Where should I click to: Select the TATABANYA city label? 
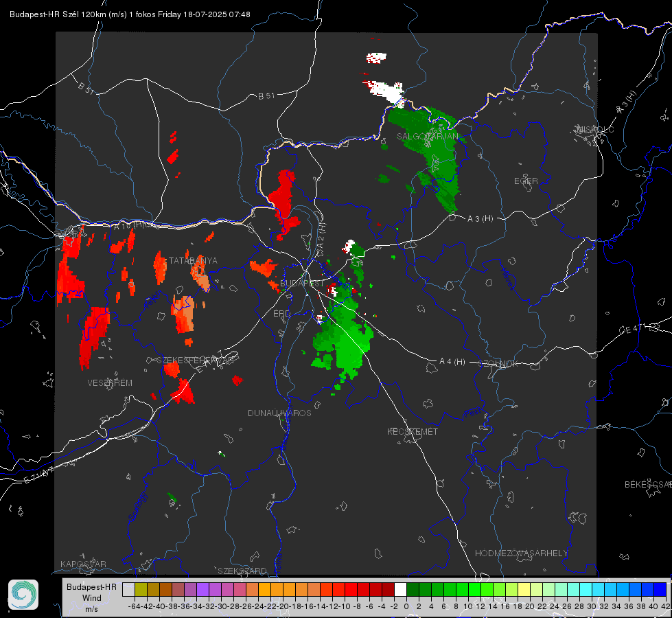point(193,261)
